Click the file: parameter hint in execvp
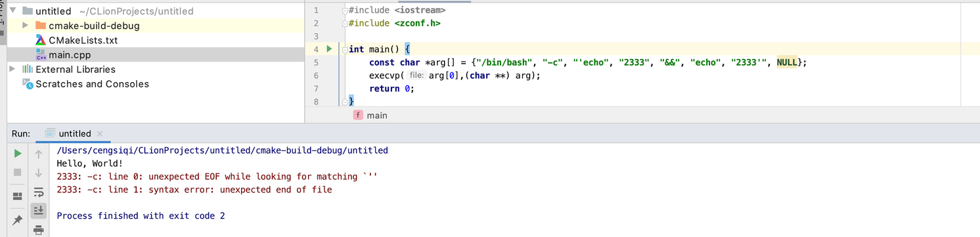Image resolution: width=980 pixels, height=237 pixels. click(x=416, y=75)
